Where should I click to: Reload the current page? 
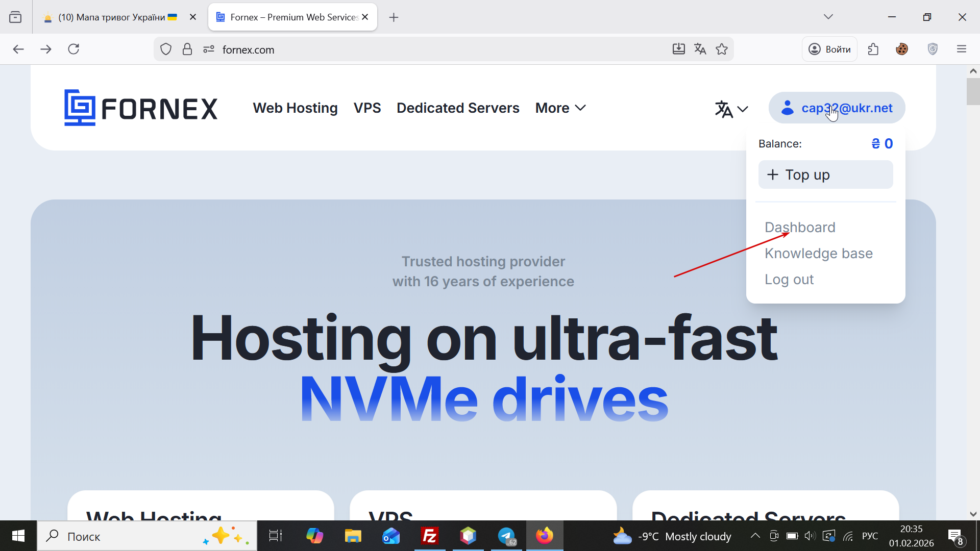coord(73,49)
